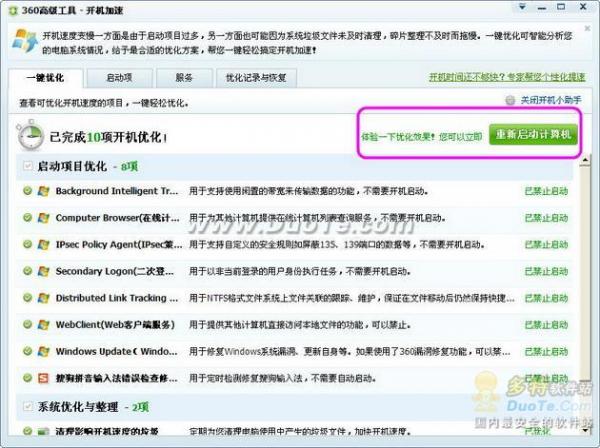Click 已禁止启动 for Computer Browser
This screenshot has height=448, width=600.
point(546,218)
